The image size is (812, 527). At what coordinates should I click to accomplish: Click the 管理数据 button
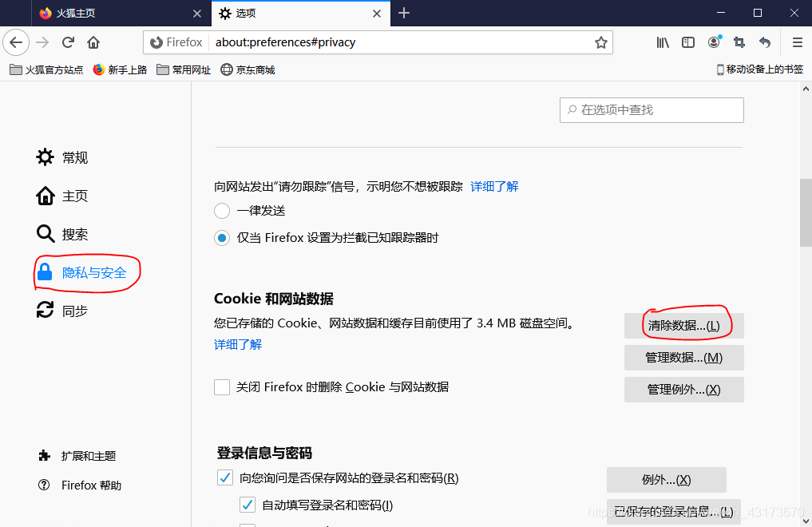[684, 358]
